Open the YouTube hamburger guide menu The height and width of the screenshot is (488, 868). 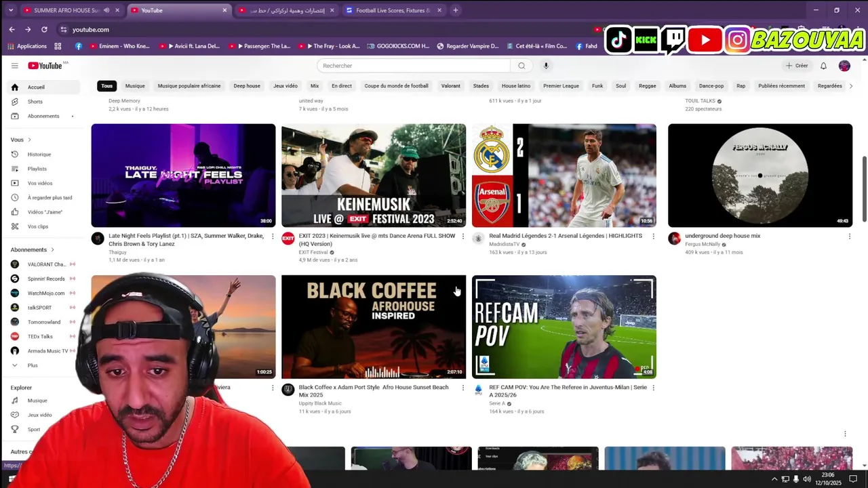coord(14,66)
